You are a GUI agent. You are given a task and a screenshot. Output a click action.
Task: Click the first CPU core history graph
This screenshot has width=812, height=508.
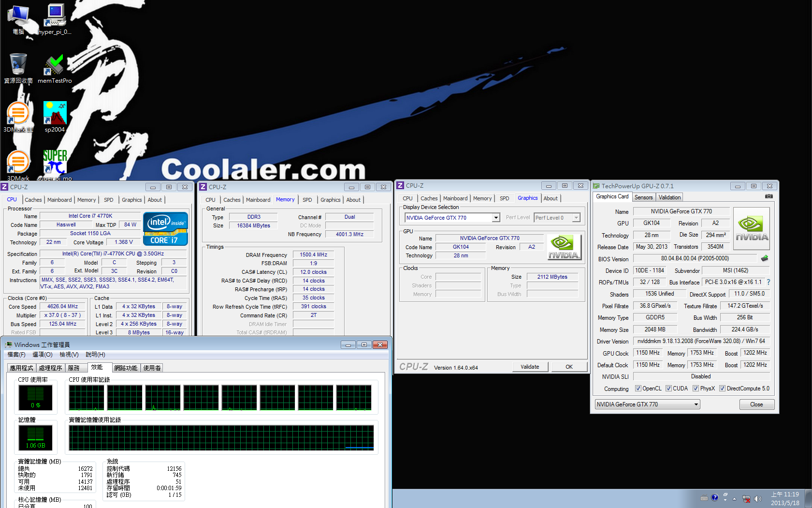click(87, 398)
